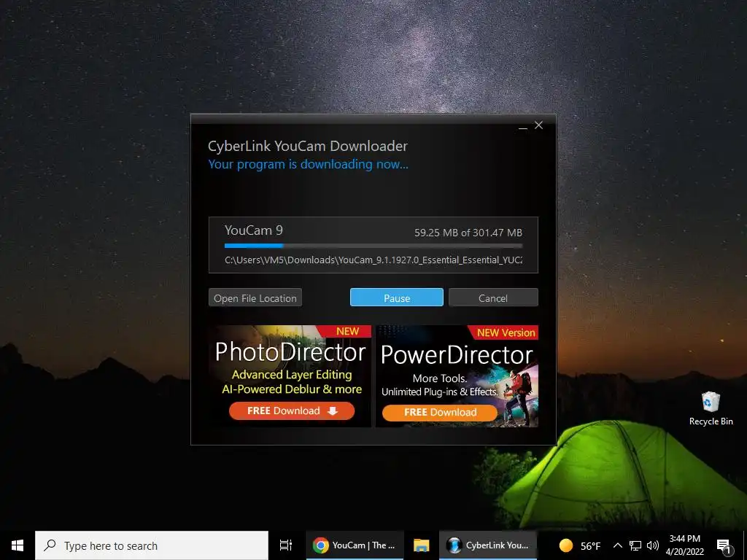Open the clock showing 3:44 PM

pyautogui.click(x=684, y=545)
